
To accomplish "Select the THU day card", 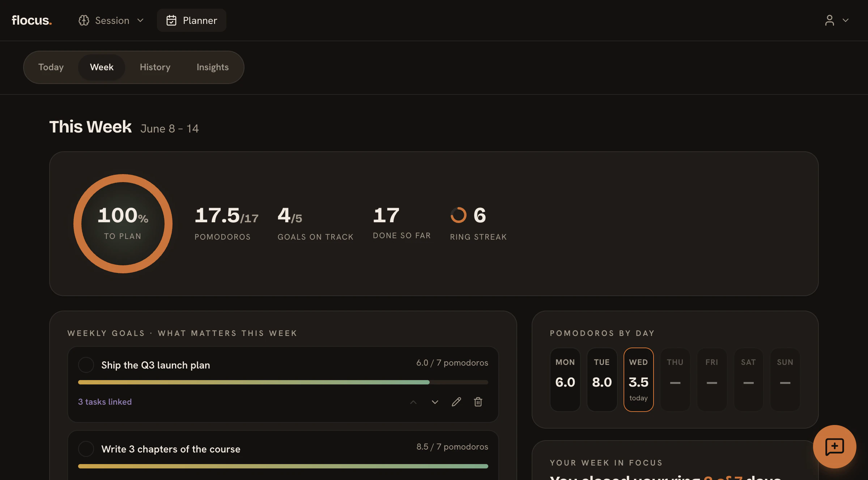I will pyautogui.click(x=675, y=380).
